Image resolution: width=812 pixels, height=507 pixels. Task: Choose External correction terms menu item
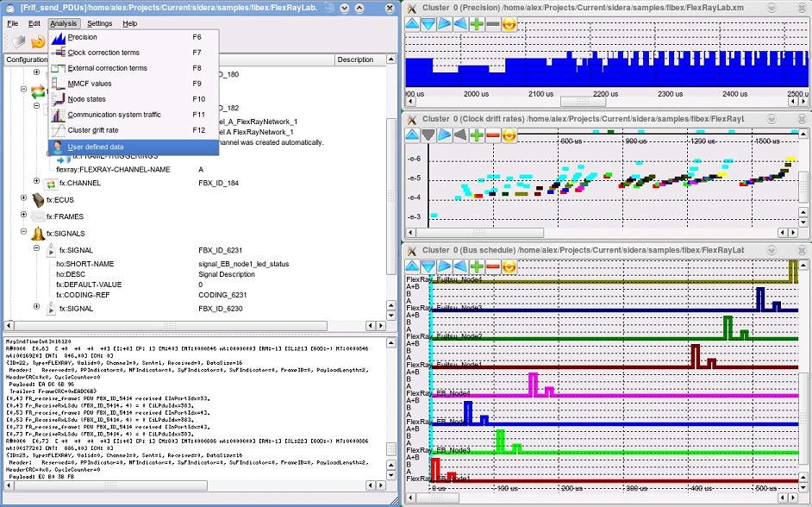[134, 68]
